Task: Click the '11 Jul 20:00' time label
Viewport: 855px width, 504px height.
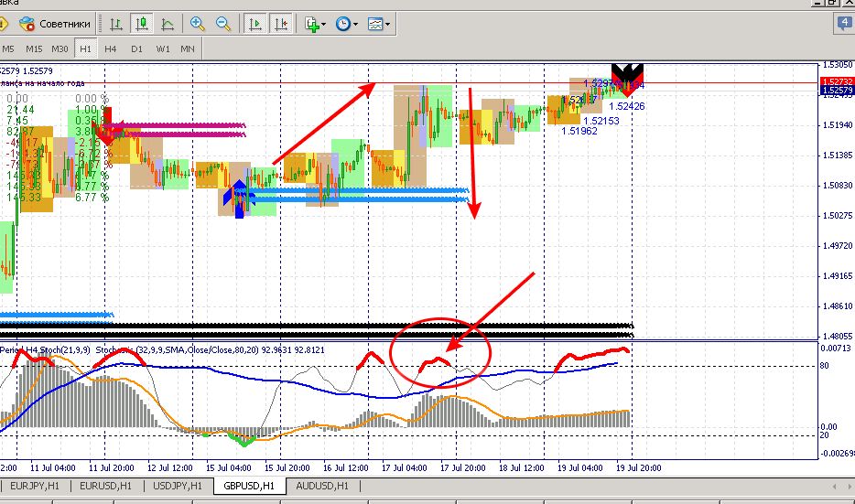Action: coord(112,468)
